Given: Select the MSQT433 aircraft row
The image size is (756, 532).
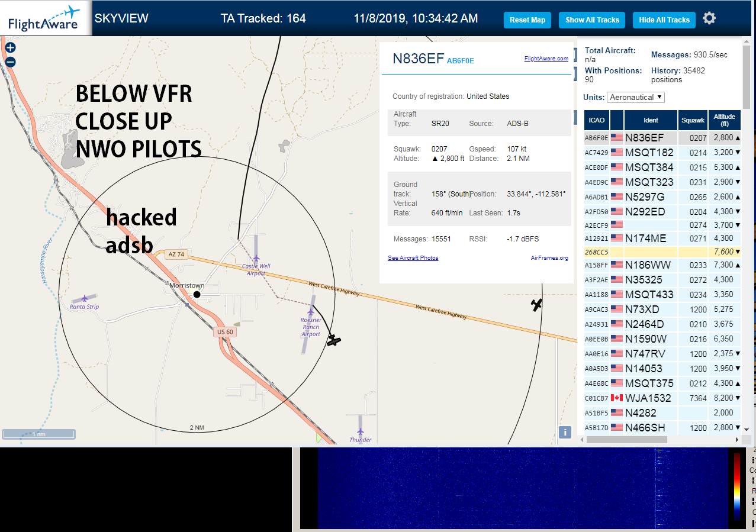Looking at the screenshot, I should coord(662,294).
